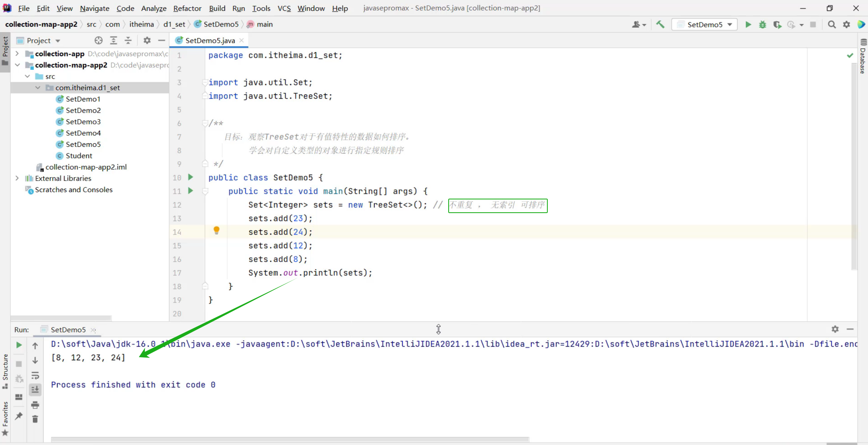This screenshot has height=445, width=868.
Task: Click the locate target icon in Project panel
Action: pyautogui.click(x=99, y=41)
